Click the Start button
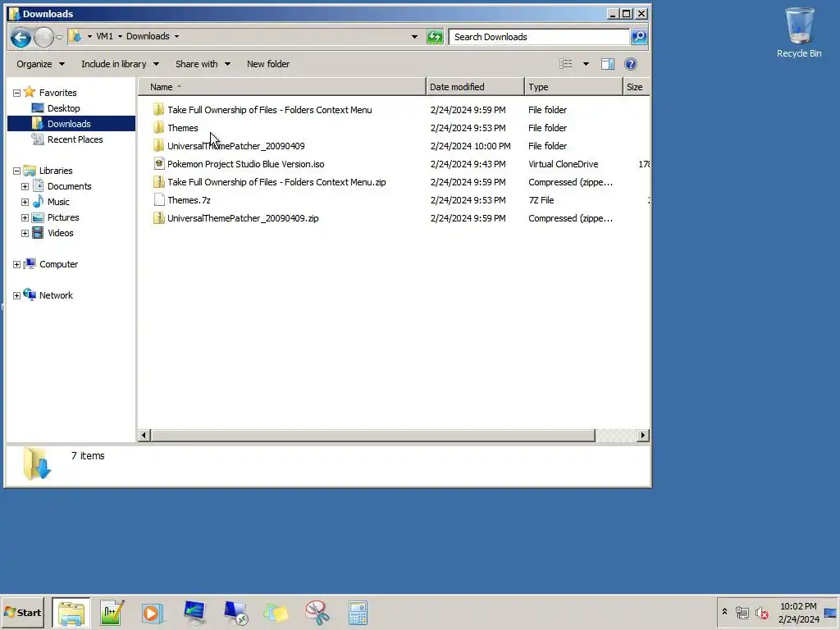This screenshot has height=630, width=840. (x=23, y=612)
